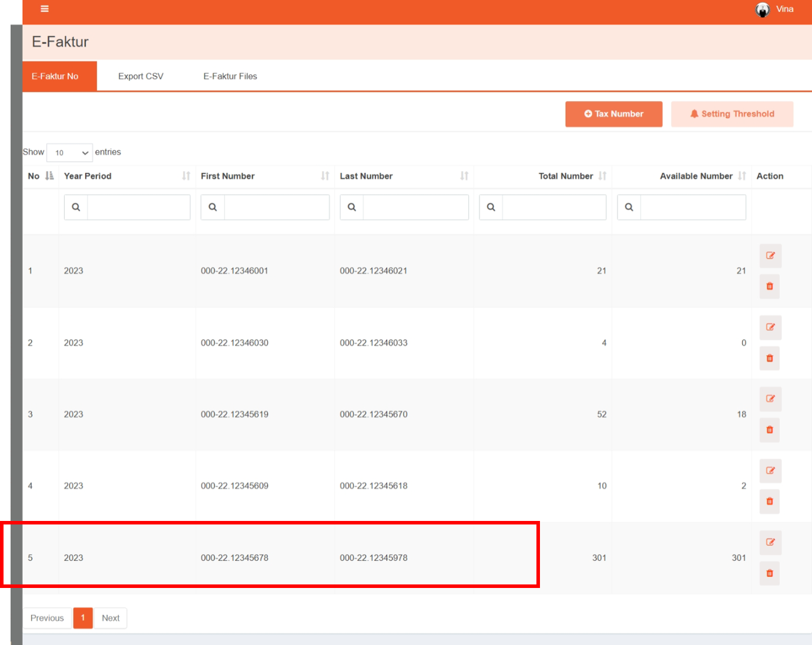Screen dimensions: 812x645
Task: Edit row 4 with total number 10
Action: [x=770, y=471]
